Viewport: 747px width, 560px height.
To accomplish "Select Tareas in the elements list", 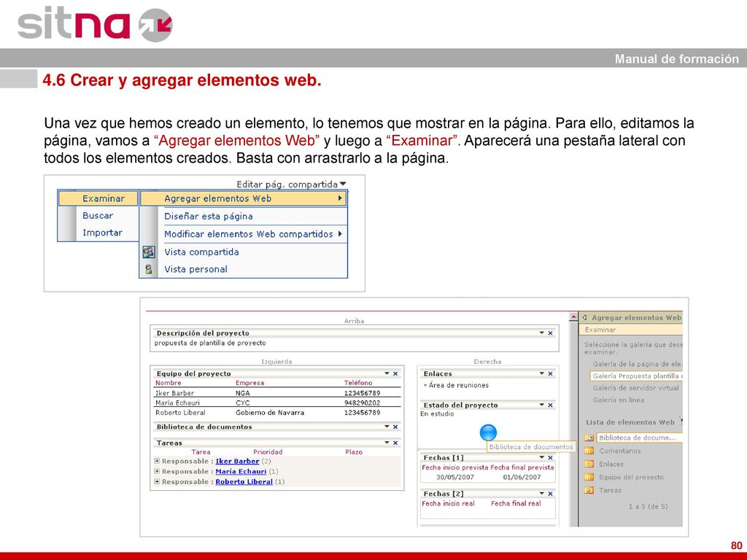I will point(611,490).
